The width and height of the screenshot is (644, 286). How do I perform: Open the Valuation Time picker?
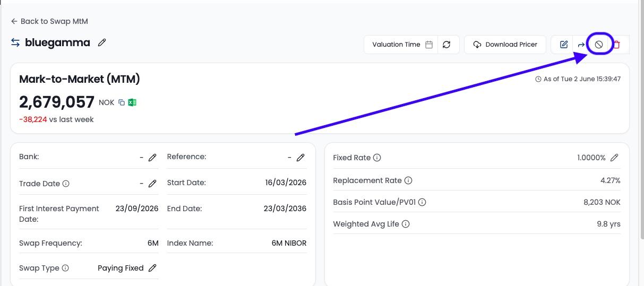click(401, 45)
